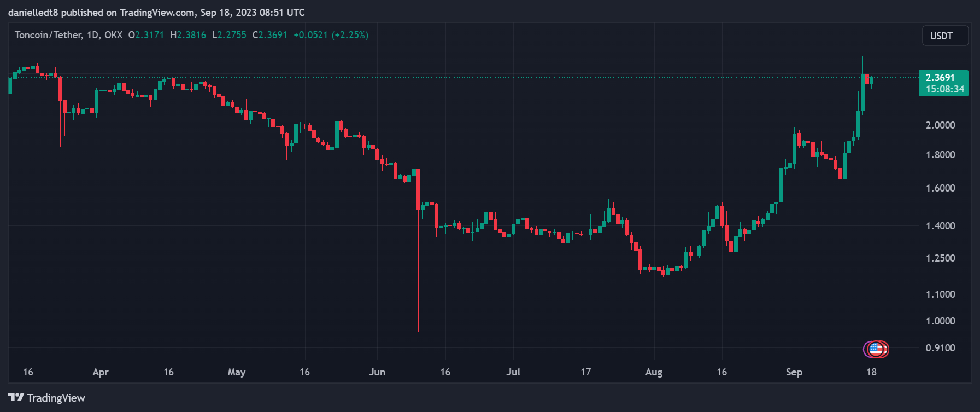Viewport: 980px width, 412px height.
Task: Open the USDT currency selector
Action: click(946, 36)
